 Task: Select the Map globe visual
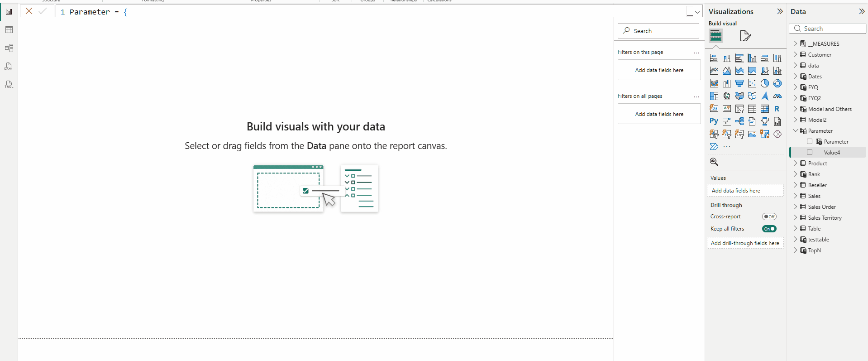pyautogui.click(x=727, y=96)
